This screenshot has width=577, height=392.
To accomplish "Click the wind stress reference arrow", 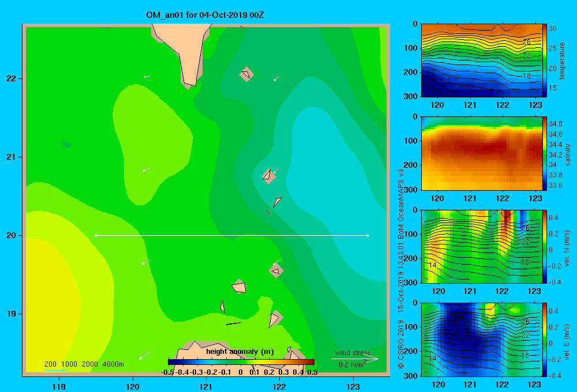I will point(355,359).
